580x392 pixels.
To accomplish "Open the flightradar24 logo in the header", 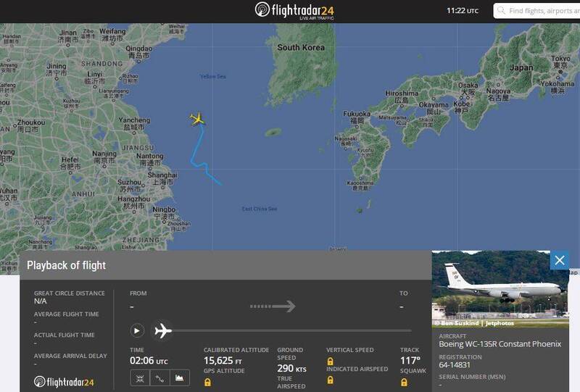I will [x=294, y=10].
